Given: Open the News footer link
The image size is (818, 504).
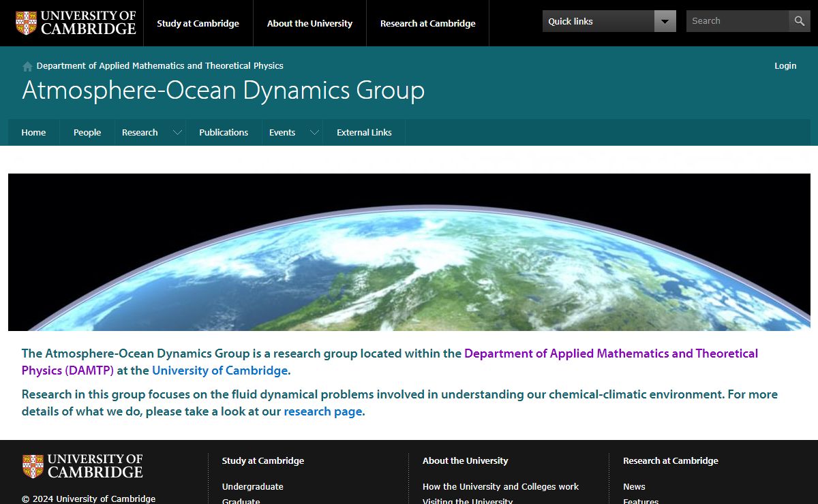Looking at the screenshot, I should (x=634, y=487).
